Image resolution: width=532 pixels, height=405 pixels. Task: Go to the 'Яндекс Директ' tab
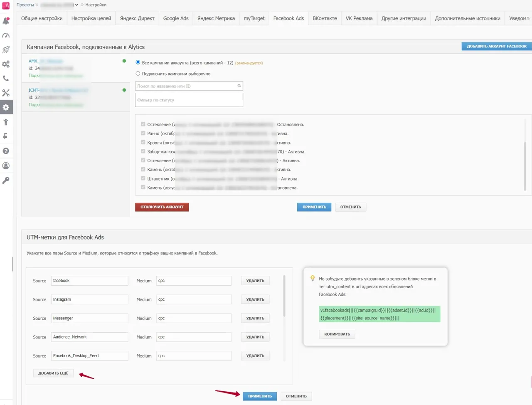137,18
